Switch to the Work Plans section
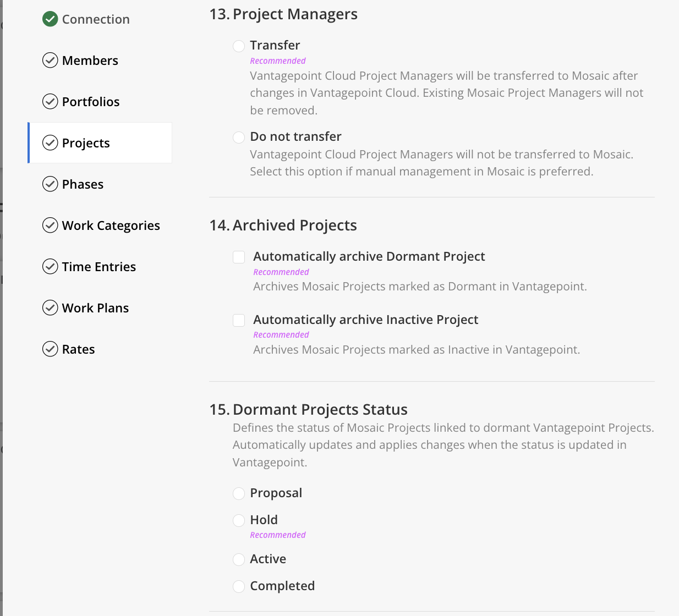The width and height of the screenshot is (679, 616). (x=95, y=308)
